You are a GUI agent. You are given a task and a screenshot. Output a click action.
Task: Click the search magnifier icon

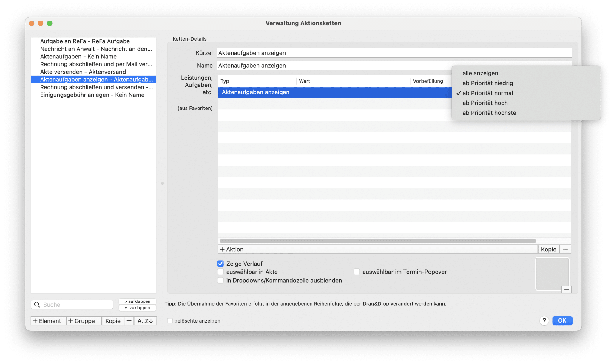(x=37, y=304)
